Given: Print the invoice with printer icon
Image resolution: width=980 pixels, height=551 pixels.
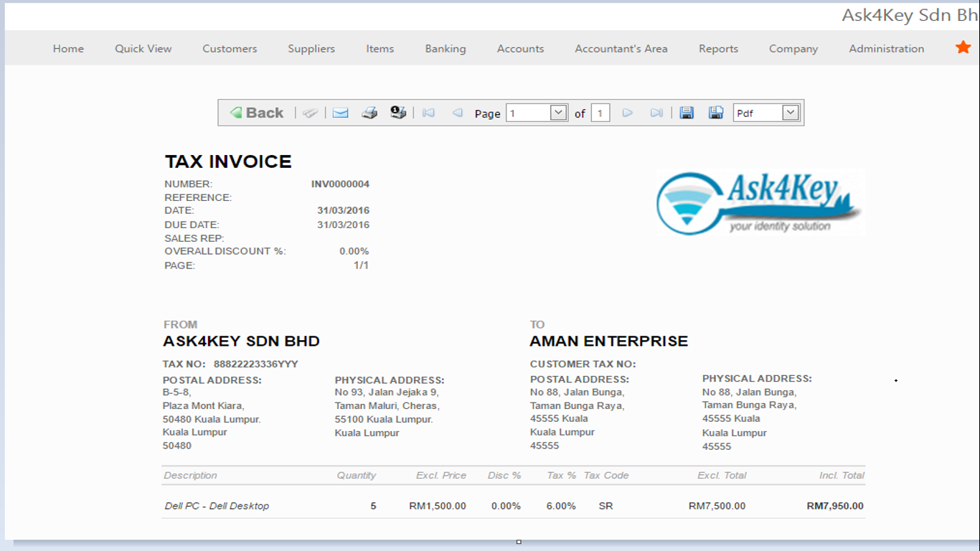Looking at the screenshot, I should [x=369, y=113].
